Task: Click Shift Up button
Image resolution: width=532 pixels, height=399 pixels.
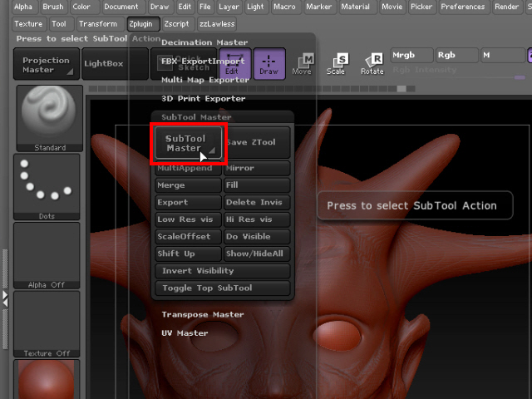Action: pyautogui.click(x=189, y=254)
